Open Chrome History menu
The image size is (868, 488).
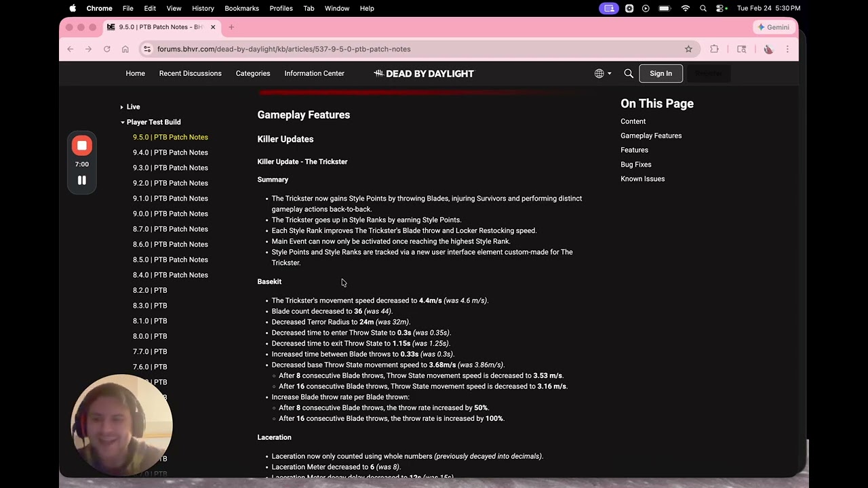[203, 8]
